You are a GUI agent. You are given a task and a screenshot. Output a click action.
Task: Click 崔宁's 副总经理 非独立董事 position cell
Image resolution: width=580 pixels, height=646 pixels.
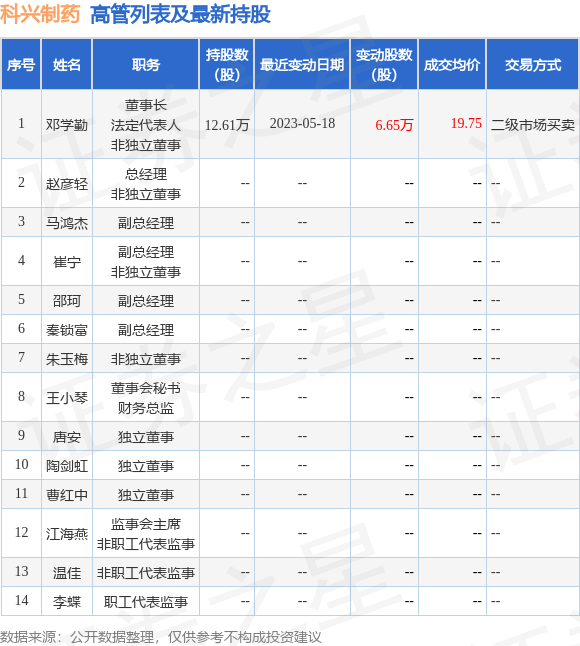pyautogui.click(x=146, y=262)
